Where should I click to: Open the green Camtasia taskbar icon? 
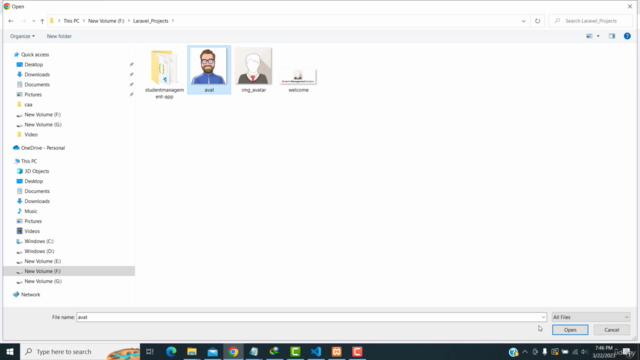pos(295,351)
